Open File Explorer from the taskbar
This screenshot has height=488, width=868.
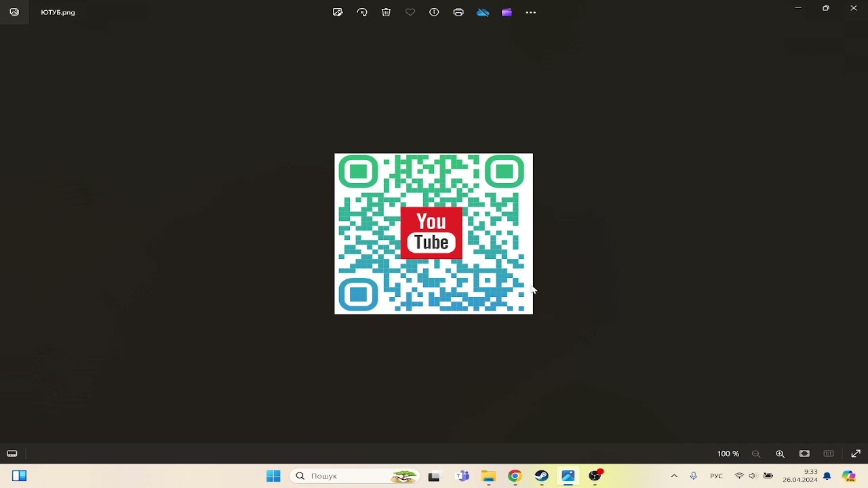[488, 476]
